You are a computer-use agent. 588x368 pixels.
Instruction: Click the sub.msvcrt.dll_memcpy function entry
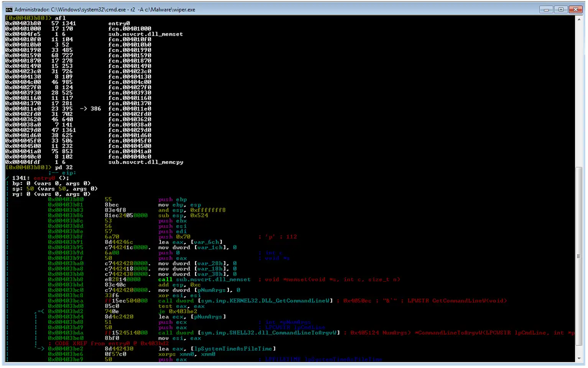146,162
